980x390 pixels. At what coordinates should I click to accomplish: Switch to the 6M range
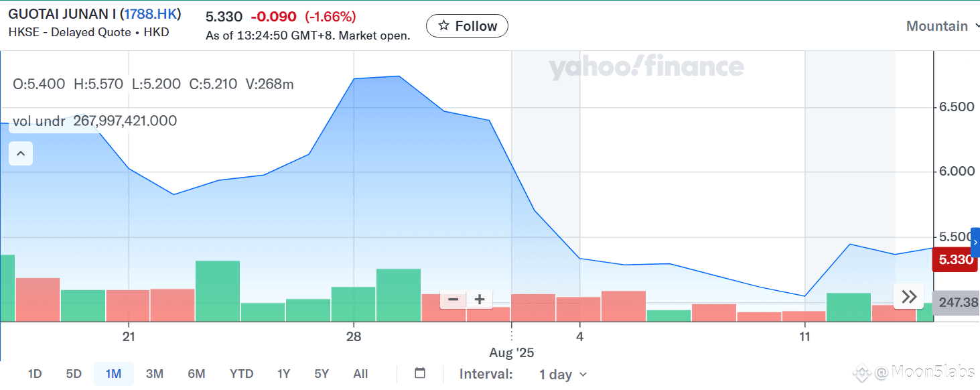coord(196,374)
